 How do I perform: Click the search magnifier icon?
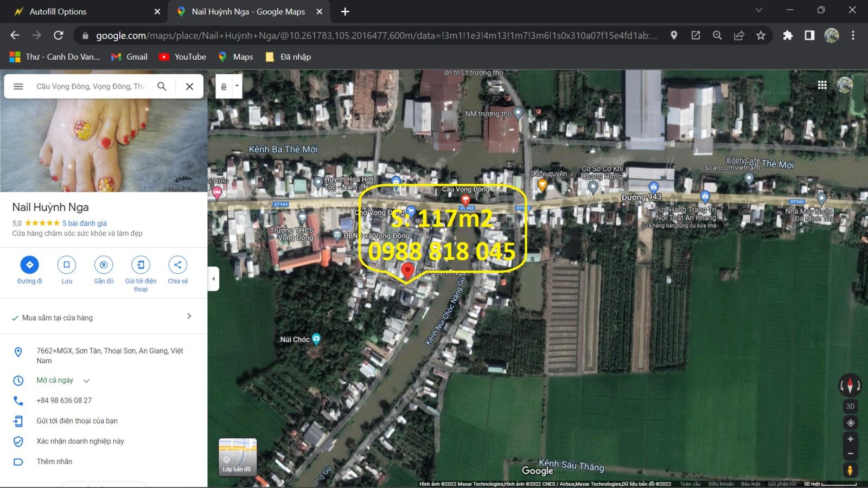click(162, 86)
